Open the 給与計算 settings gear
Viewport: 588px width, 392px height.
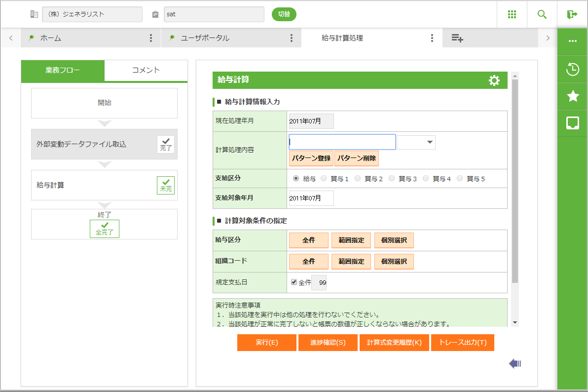click(x=494, y=80)
